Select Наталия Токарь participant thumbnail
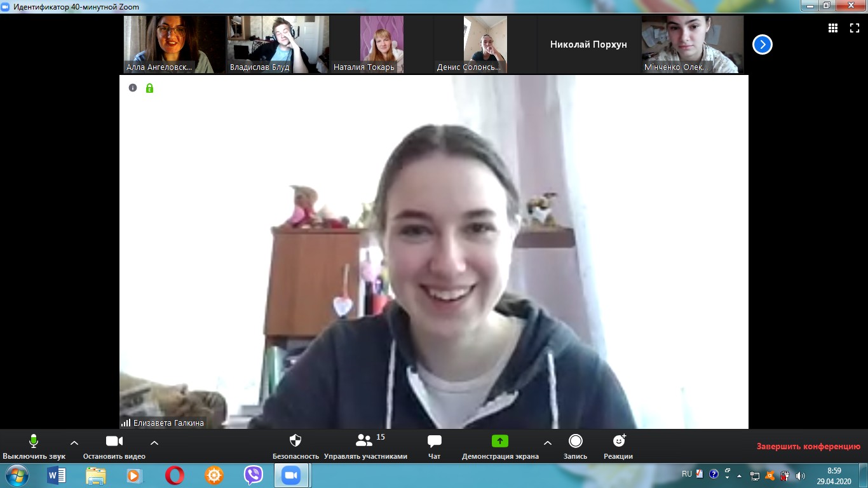 point(382,44)
